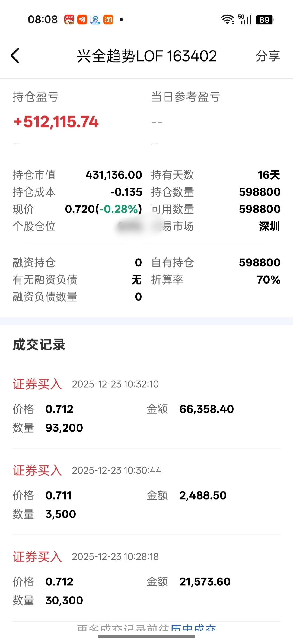Tap the bottom home indicator bar
The height and width of the screenshot is (644, 293).
coord(146,637)
